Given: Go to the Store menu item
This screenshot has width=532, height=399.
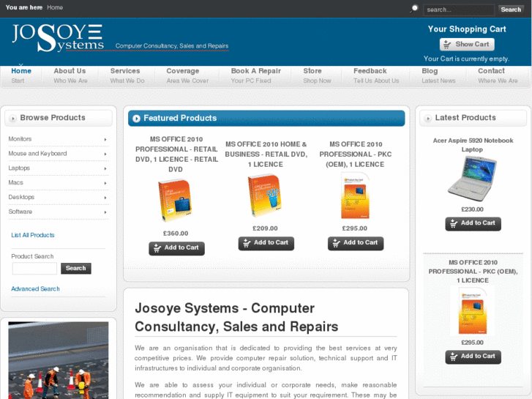Looking at the screenshot, I should click(317, 75).
